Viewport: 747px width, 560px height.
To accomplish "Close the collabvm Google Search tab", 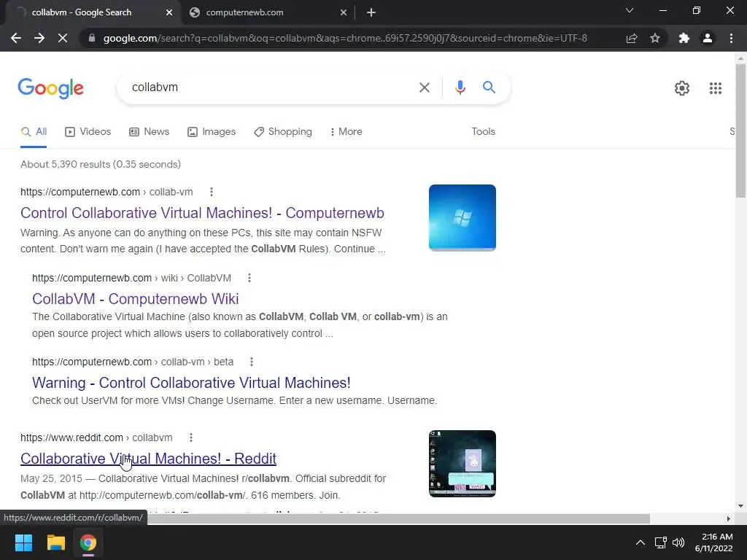I will (169, 12).
